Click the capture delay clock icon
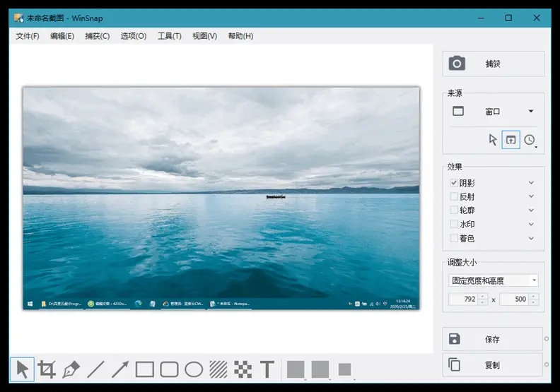This screenshot has height=392, width=560. click(x=530, y=140)
